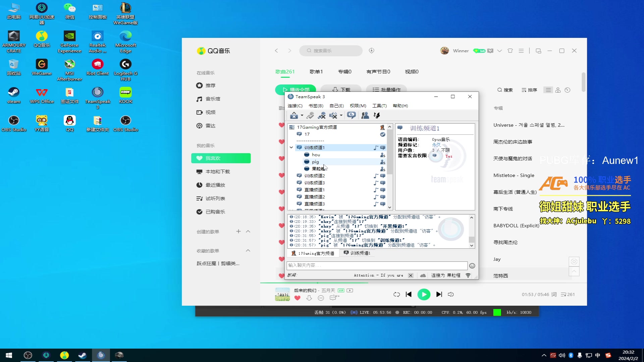Click TeamSpeak connection quality wifi icon

coord(468,275)
